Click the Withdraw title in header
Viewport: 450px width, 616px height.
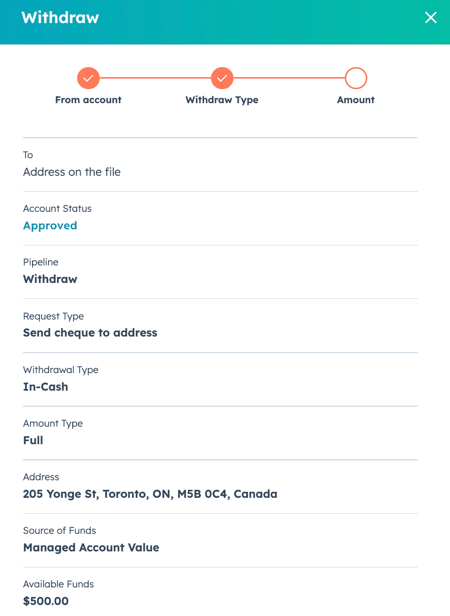(60, 18)
